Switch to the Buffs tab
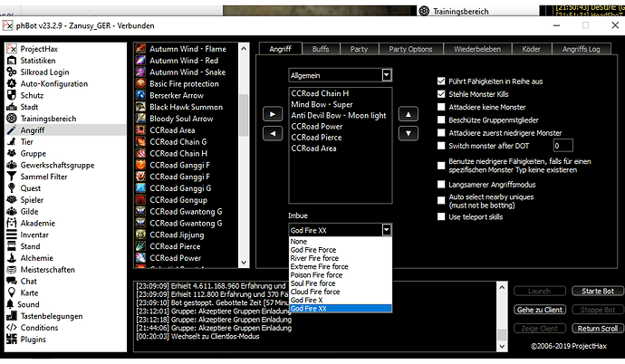 [321, 49]
